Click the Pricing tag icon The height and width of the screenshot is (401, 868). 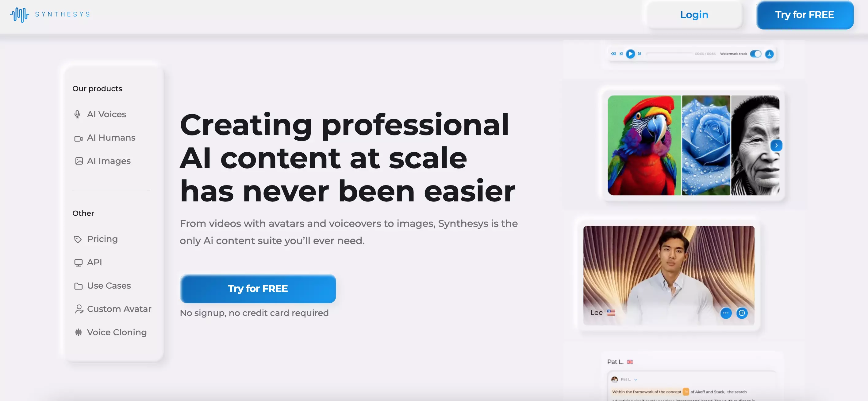coord(78,239)
